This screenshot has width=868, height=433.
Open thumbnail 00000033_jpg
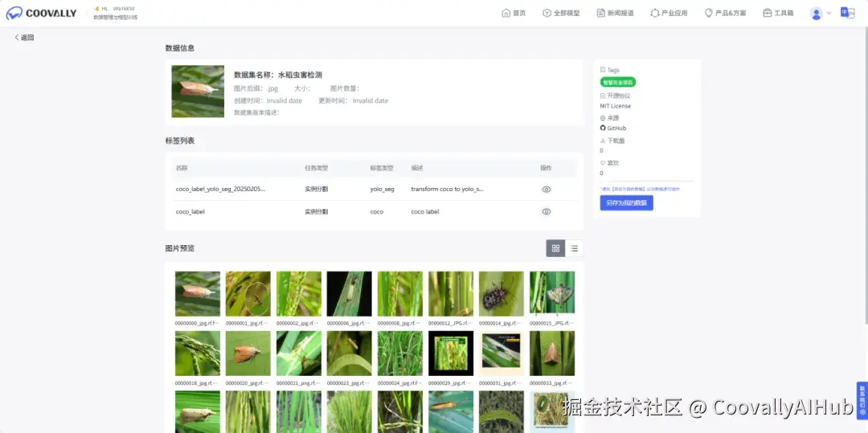coord(552,353)
